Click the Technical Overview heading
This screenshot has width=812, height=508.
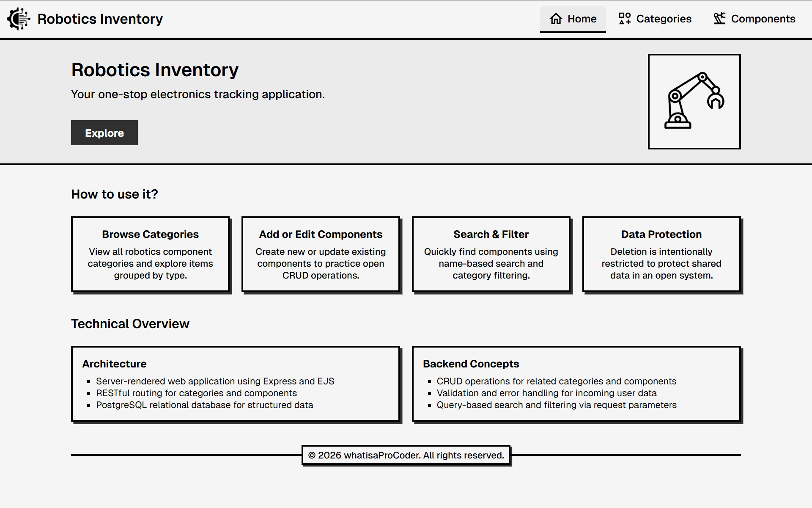130,323
